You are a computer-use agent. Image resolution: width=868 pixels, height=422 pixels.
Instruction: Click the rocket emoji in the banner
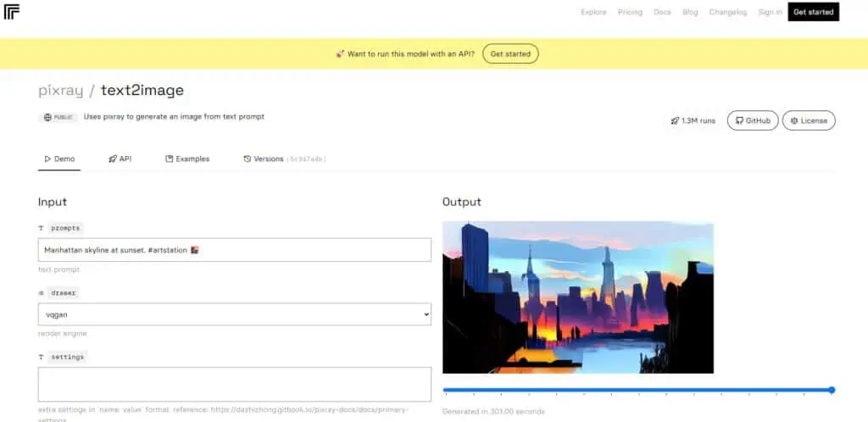tap(340, 54)
